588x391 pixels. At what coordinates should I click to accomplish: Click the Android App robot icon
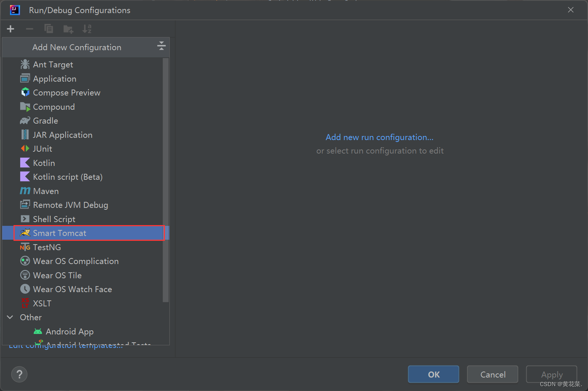click(x=38, y=331)
